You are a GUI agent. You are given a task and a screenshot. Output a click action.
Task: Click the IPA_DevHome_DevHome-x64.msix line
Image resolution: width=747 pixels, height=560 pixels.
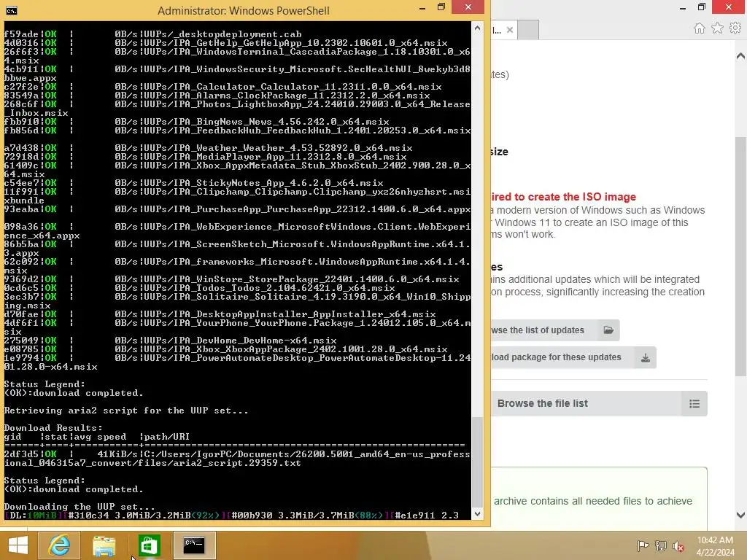point(171,341)
